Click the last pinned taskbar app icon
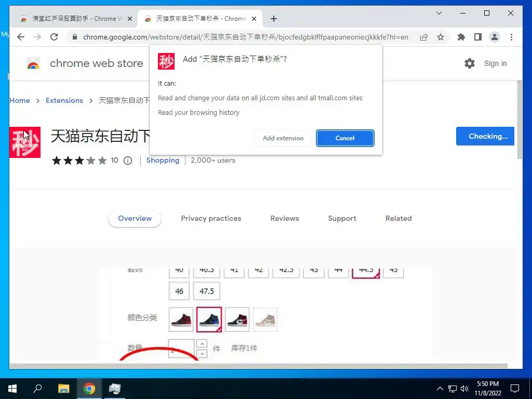Screen dimensions: 532x399 pos(115,389)
